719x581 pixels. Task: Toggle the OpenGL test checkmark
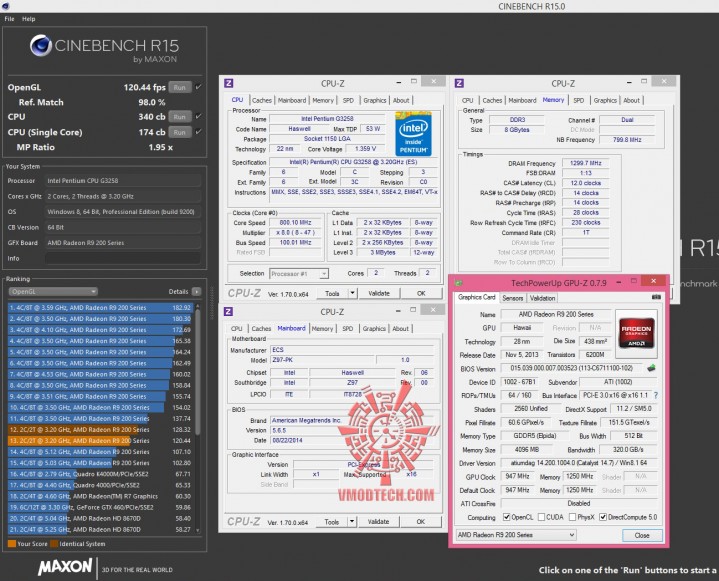tap(199, 87)
